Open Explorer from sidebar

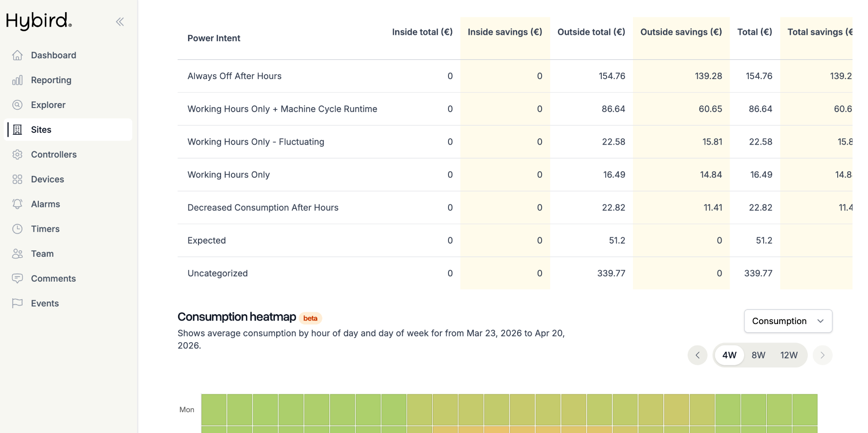point(68,105)
